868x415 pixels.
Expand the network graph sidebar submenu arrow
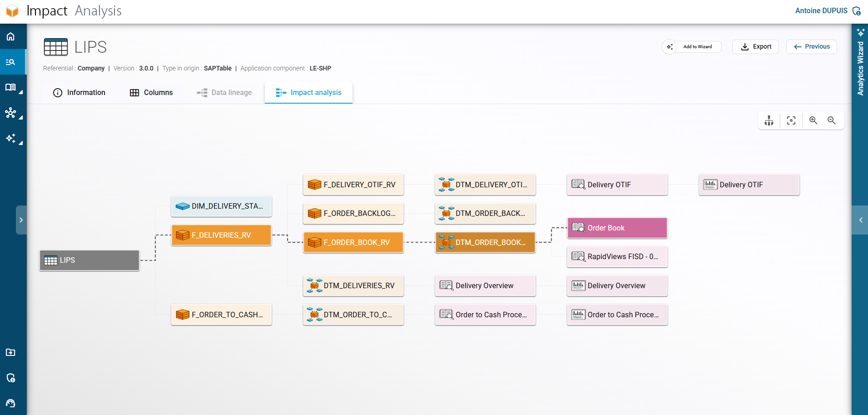[x=21, y=118]
